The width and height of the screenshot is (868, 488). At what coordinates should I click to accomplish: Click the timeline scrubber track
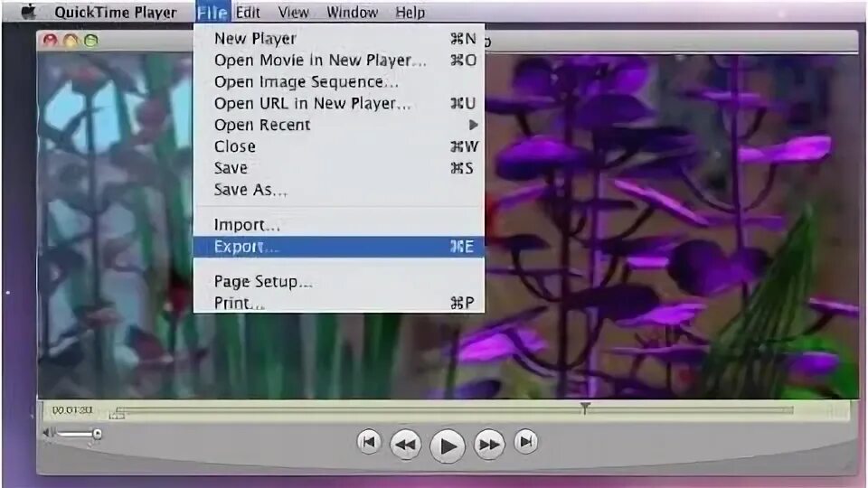coord(454,410)
